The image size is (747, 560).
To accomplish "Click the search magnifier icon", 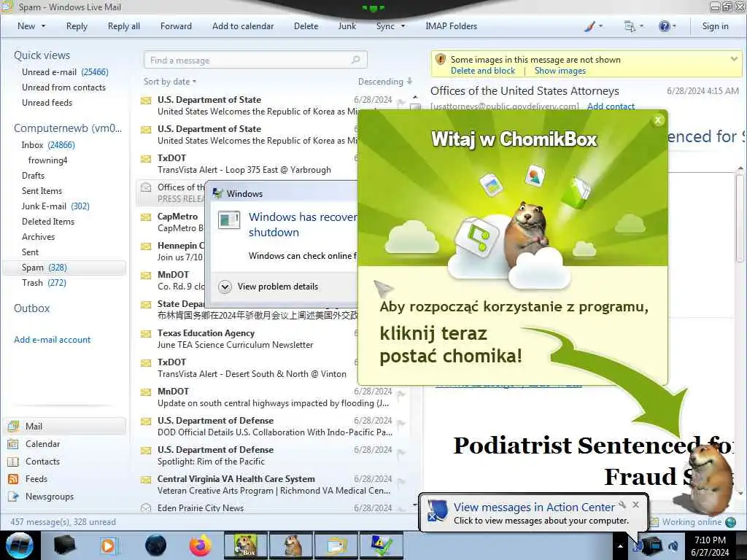I will coord(356,60).
